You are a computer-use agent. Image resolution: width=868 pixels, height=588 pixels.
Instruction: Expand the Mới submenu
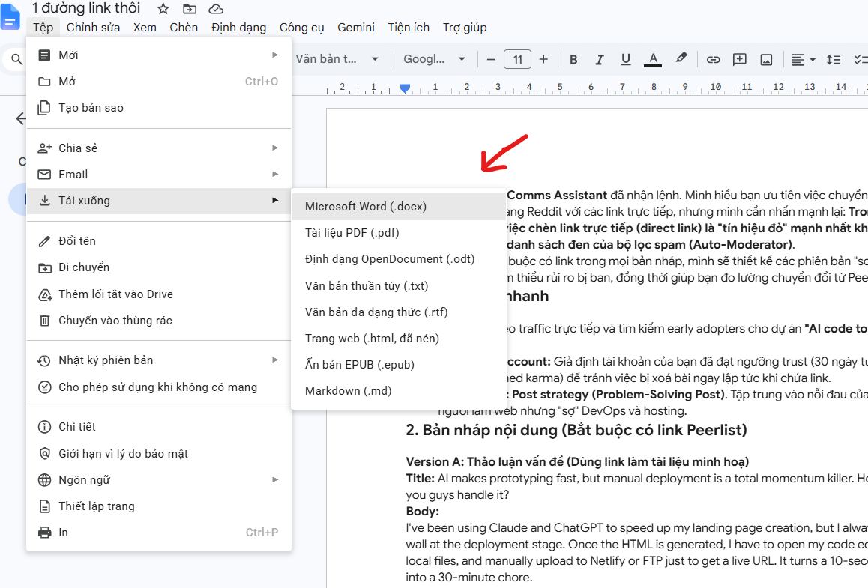159,55
